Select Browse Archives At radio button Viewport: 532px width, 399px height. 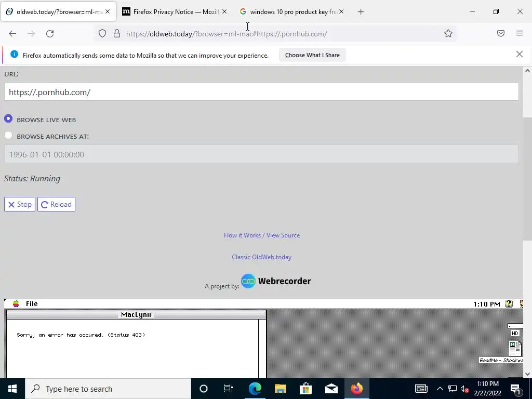pos(8,136)
